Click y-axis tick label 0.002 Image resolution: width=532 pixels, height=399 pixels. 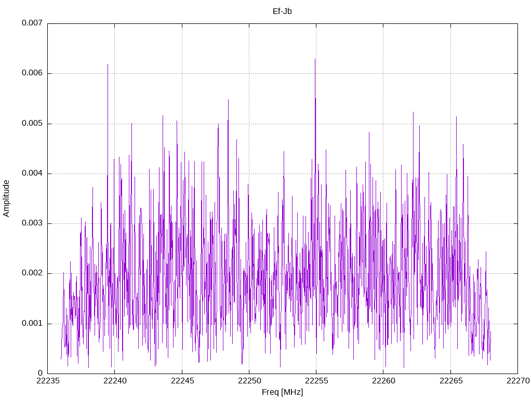coord(32,273)
